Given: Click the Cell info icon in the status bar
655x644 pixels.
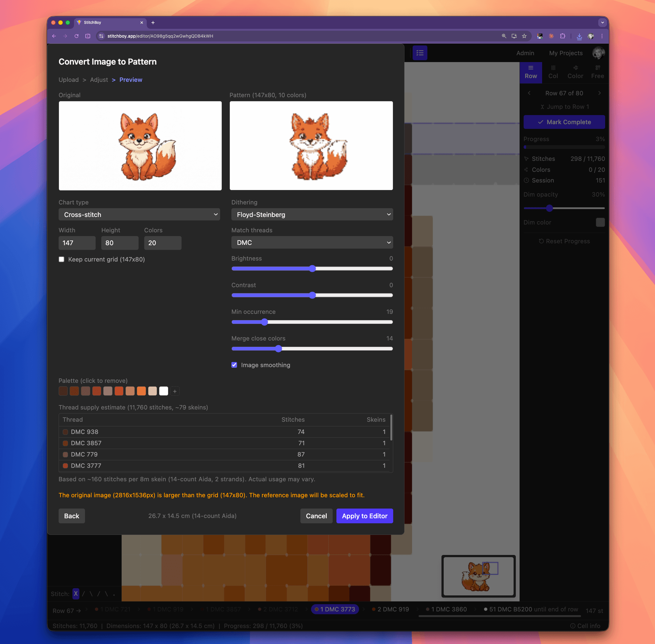Looking at the screenshot, I should [573, 626].
